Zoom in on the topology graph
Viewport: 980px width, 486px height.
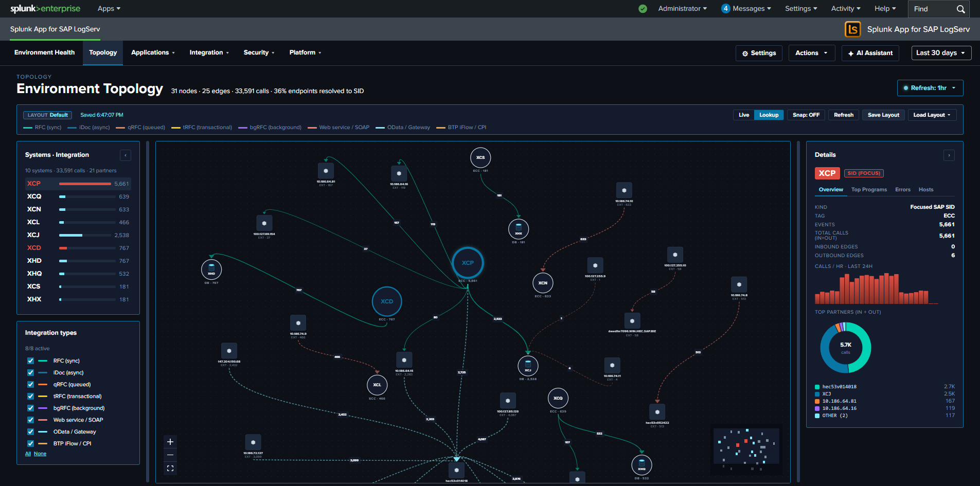170,442
